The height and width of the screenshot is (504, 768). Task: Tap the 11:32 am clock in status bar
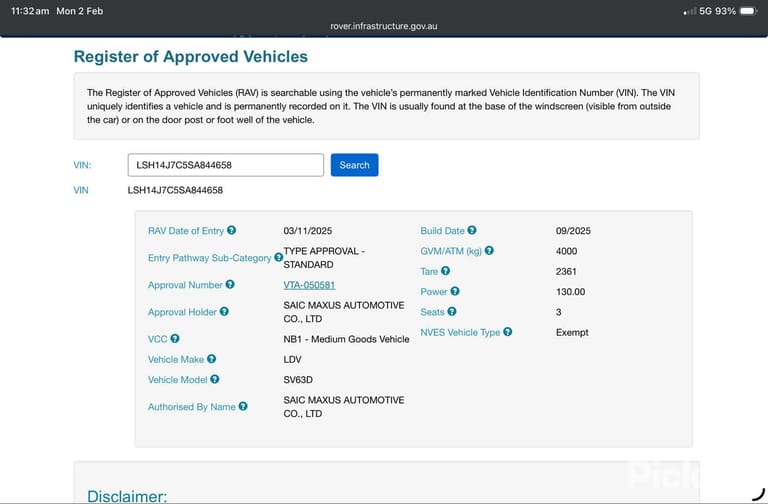pyautogui.click(x=30, y=11)
